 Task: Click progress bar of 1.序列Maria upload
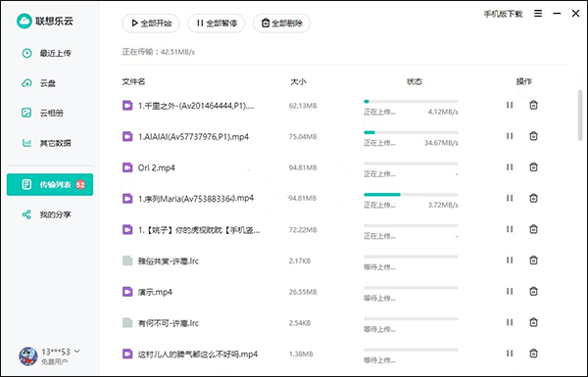[411, 195]
